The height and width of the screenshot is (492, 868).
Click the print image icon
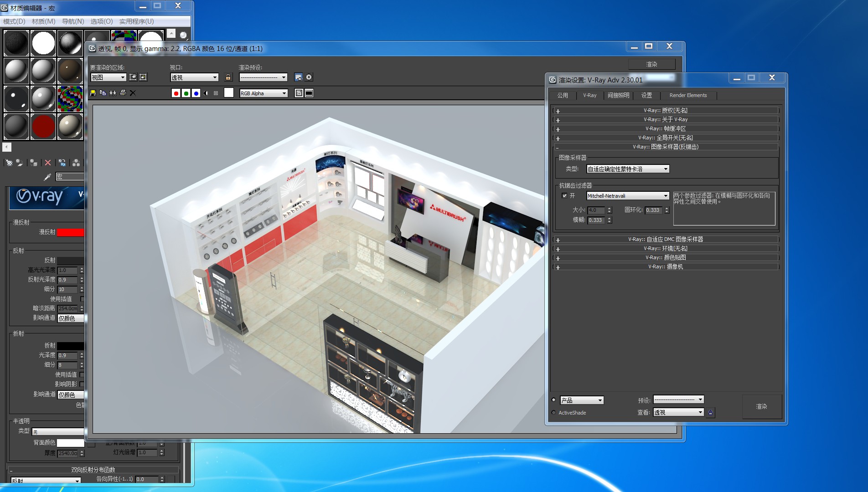123,93
